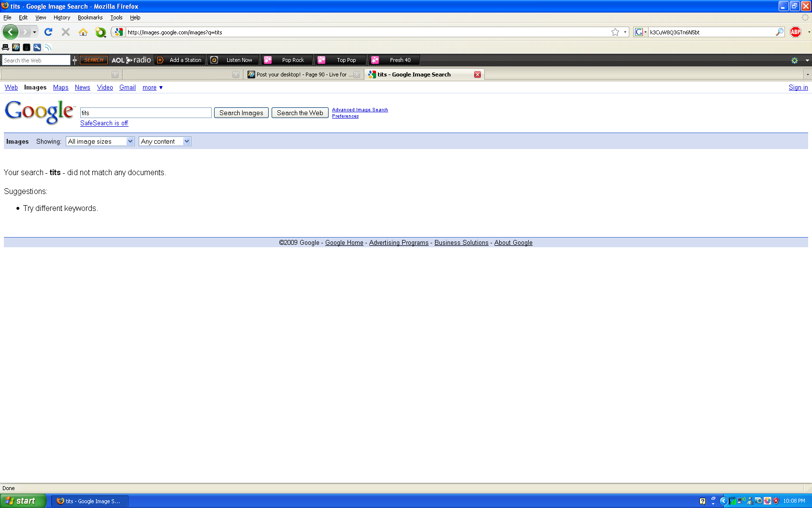Click the search bar magnifying glass

click(x=780, y=32)
